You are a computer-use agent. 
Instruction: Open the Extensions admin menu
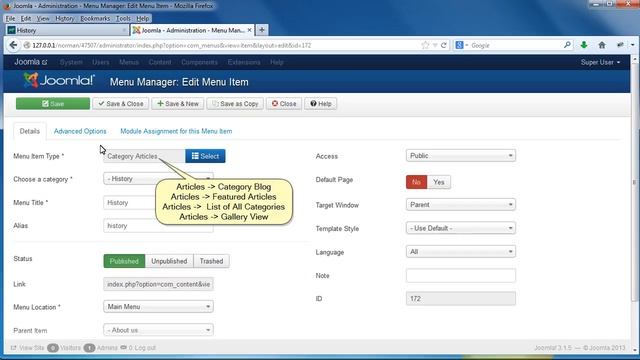coord(244,62)
